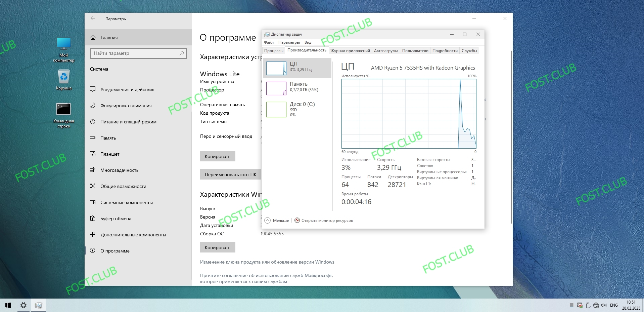
Task: Select the Память performance graph item
Action: pos(297,88)
